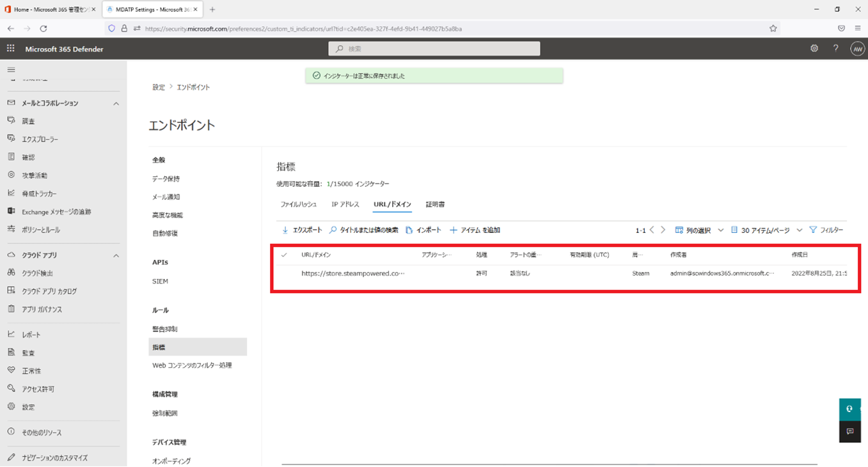Click タイトルまたは値の検索 search button
The height and width of the screenshot is (467, 868).
pos(364,230)
